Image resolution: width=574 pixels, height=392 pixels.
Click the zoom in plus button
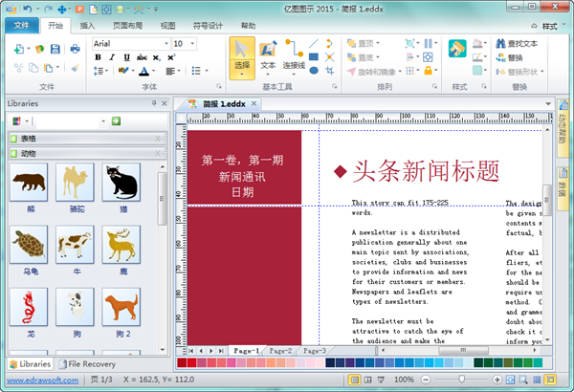(x=497, y=380)
